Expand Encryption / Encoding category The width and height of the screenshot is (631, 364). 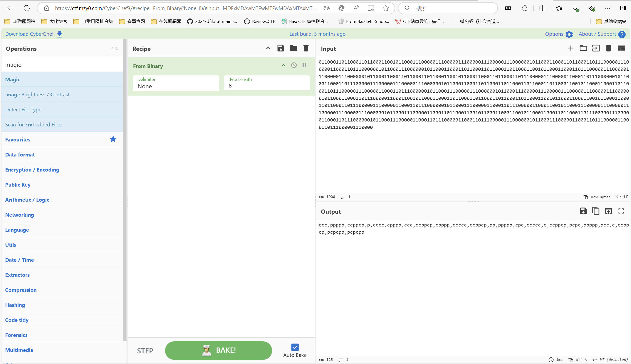tap(62, 170)
